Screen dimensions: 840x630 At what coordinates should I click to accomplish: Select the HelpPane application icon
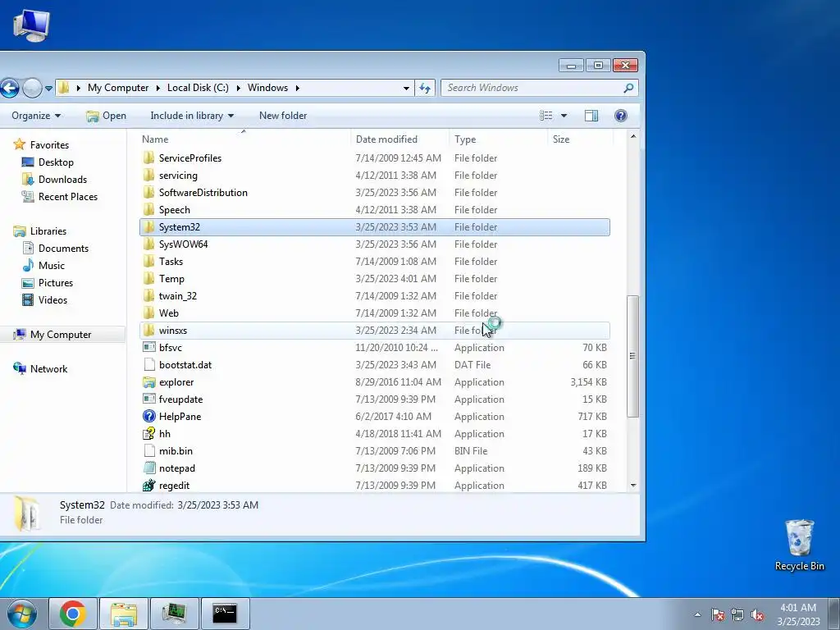149,416
